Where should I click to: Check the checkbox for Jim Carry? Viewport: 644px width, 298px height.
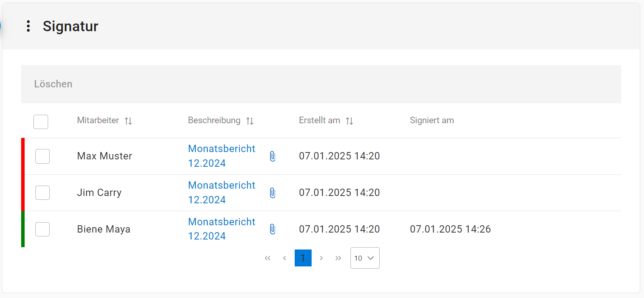tap(42, 193)
